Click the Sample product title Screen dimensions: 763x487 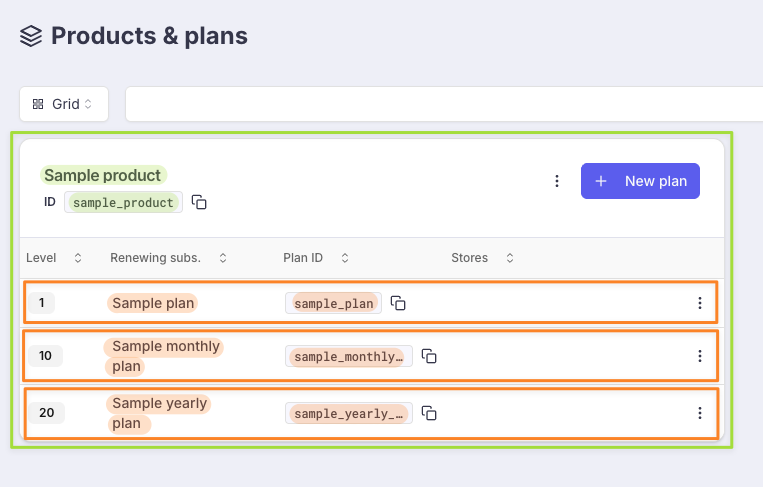pos(102,175)
